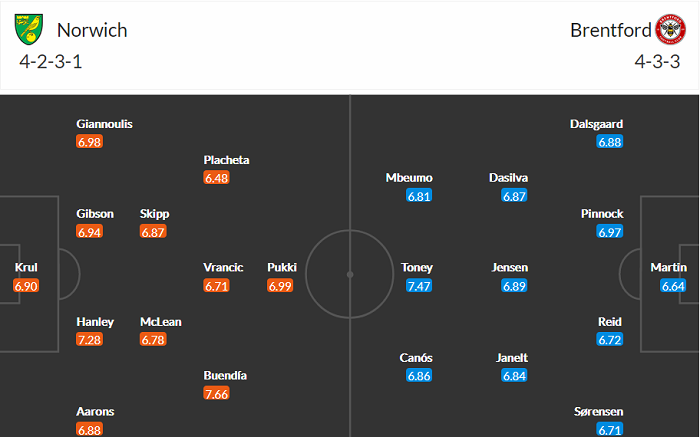
Task: Click the Brentford club crest icon
Action: (671, 30)
